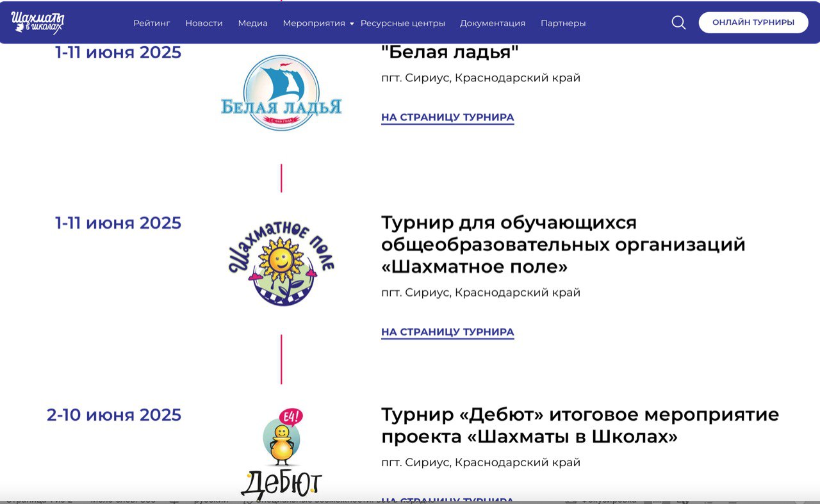Click the "Белая ладья" tournament title
820x504 pixels.
click(450, 52)
